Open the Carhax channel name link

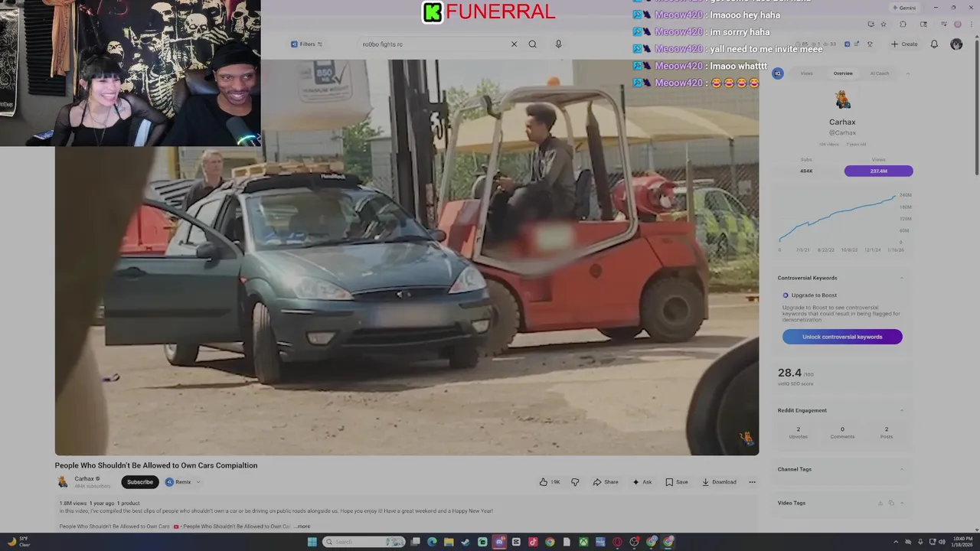pos(84,478)
